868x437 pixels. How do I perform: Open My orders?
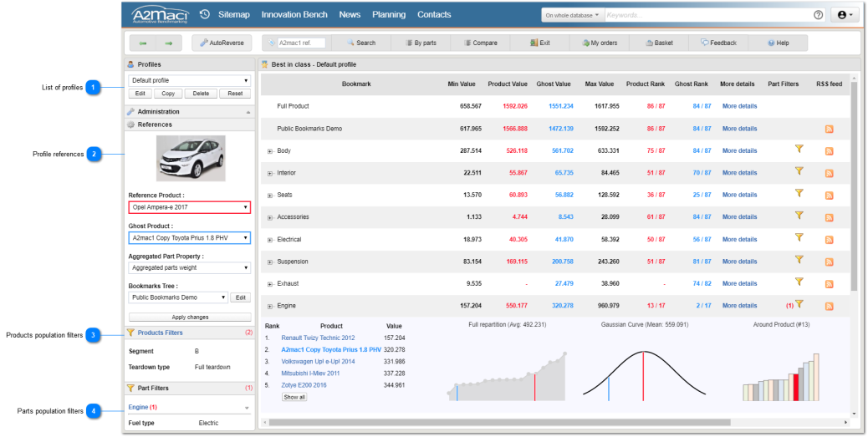tap(600, 43)
